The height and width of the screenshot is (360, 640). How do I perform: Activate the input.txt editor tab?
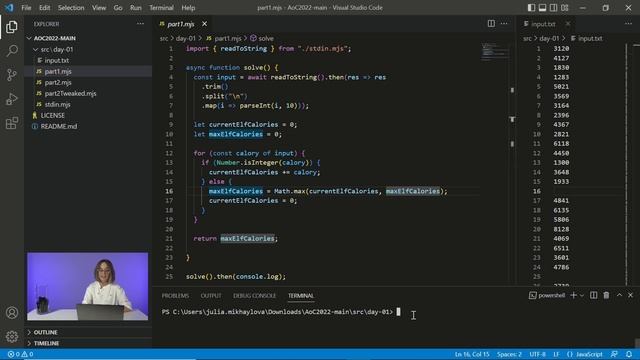point(543,24)
